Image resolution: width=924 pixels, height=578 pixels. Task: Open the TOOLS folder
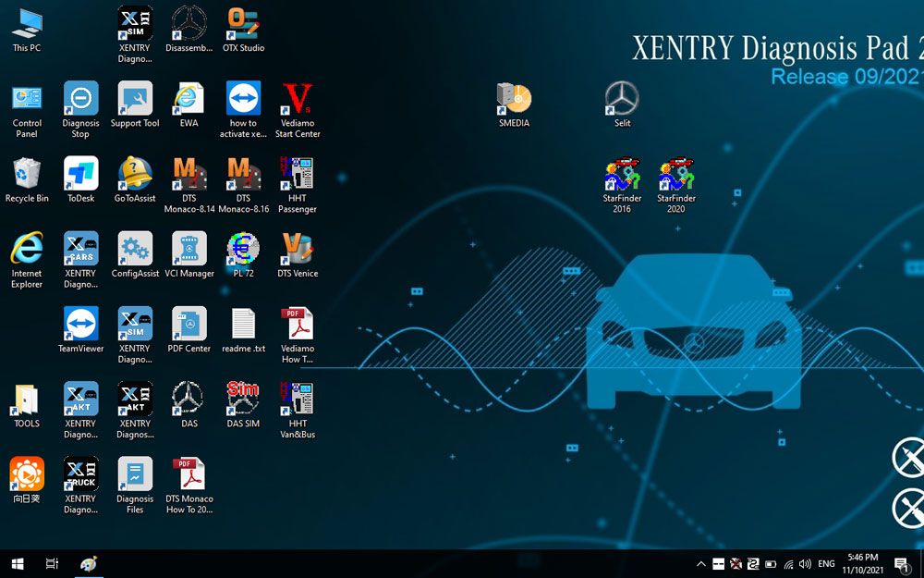(27, 406)
